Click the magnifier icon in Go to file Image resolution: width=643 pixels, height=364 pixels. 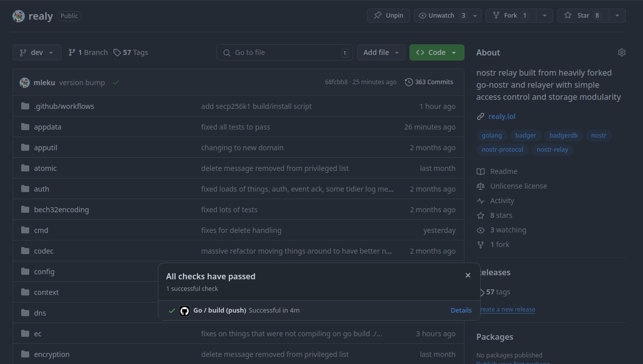[226, 52]
